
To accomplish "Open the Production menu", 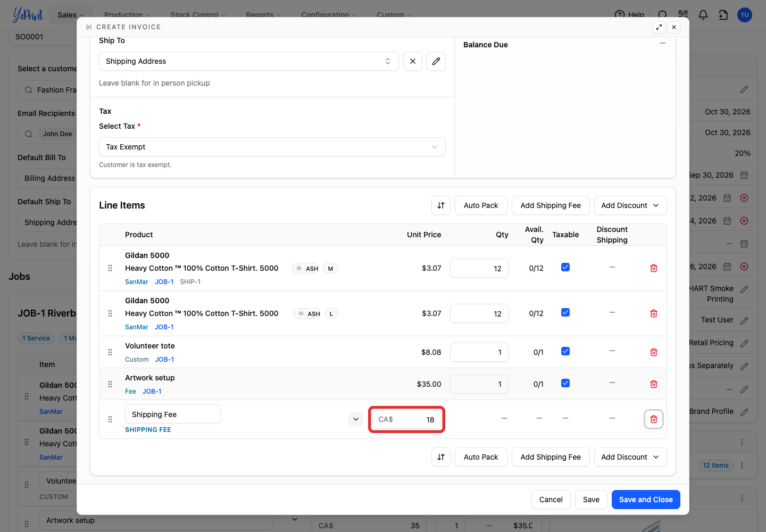I will (127, 15).
